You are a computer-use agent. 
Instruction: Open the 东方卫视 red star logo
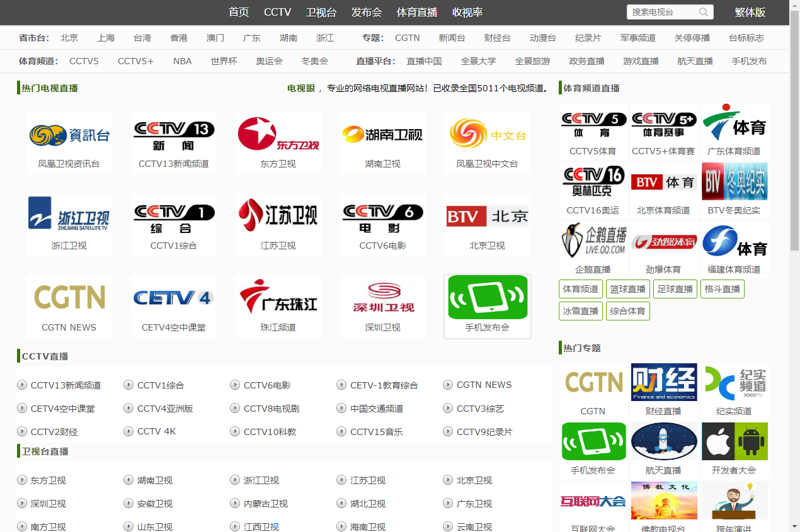pyautogui.click(x=278, y=134)
